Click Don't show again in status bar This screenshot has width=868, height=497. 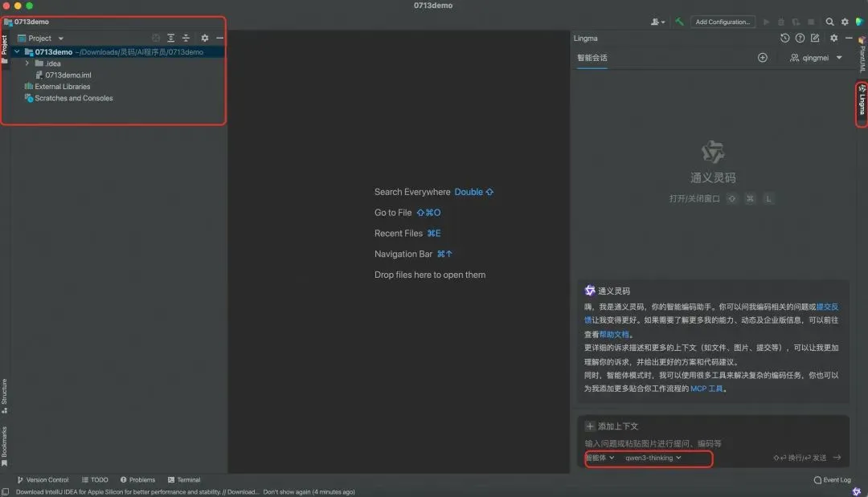click(x=286, y=491)
